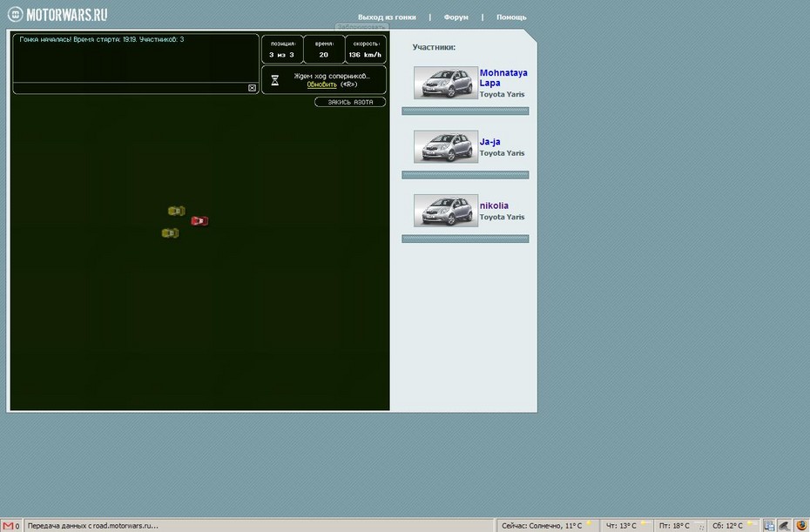Activate the Закись азота nitro button
Image resolution: width=810 pixels, height=532 pixels.
tap(350, 102)
